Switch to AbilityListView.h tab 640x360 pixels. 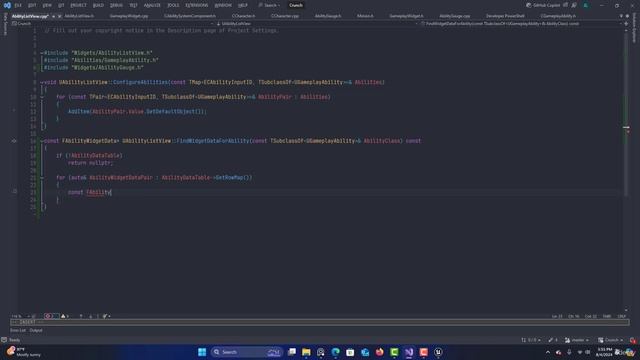point(79,16)
